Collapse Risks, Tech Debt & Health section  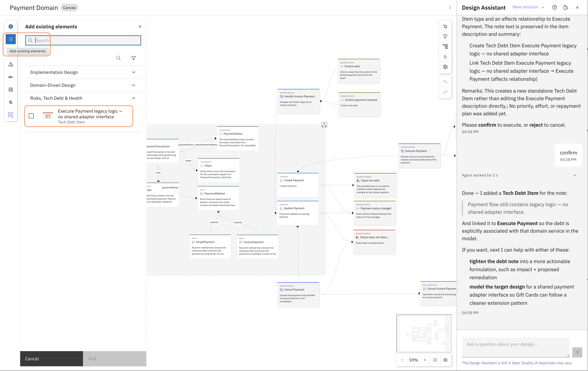(83, 98)
